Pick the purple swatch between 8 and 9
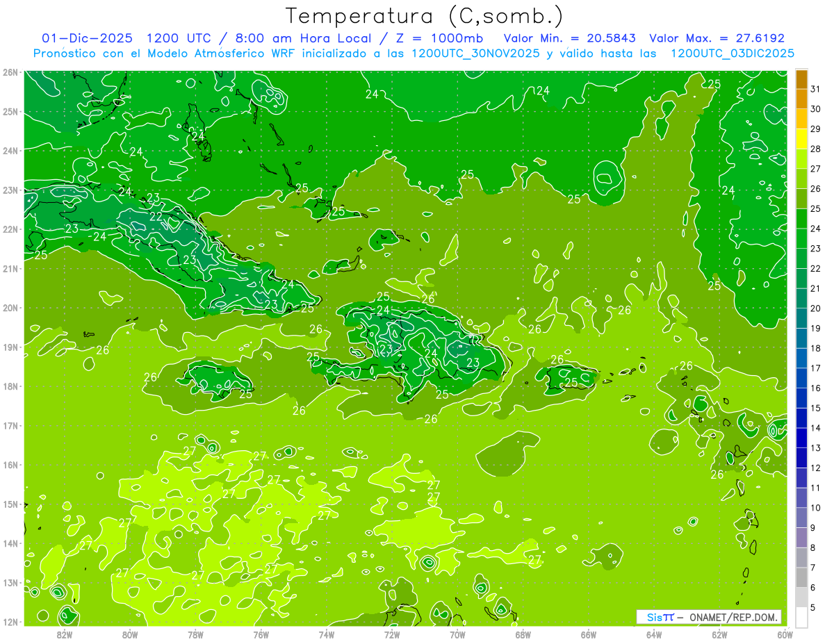 pos(801,538)
